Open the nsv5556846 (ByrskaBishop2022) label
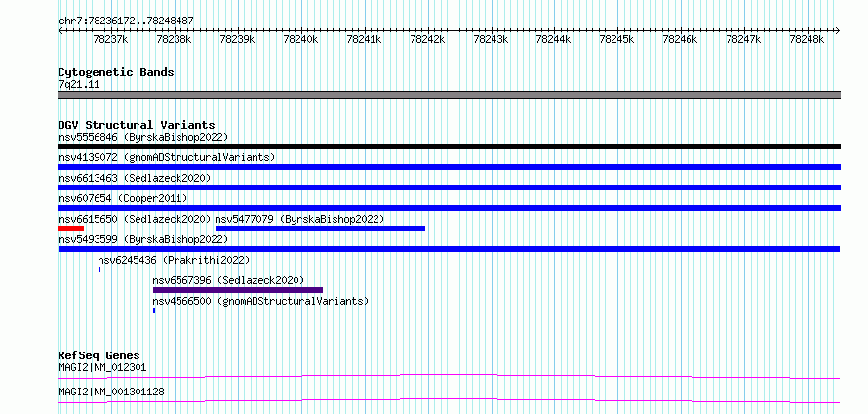Image resolution: width=868 pixels, height=414 pixels. (143, 137)
